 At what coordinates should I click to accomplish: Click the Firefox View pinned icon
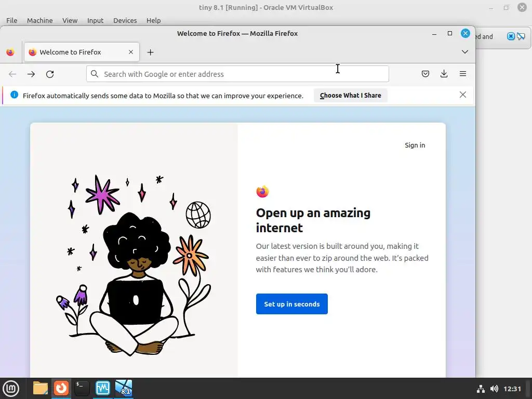[10, 52]
